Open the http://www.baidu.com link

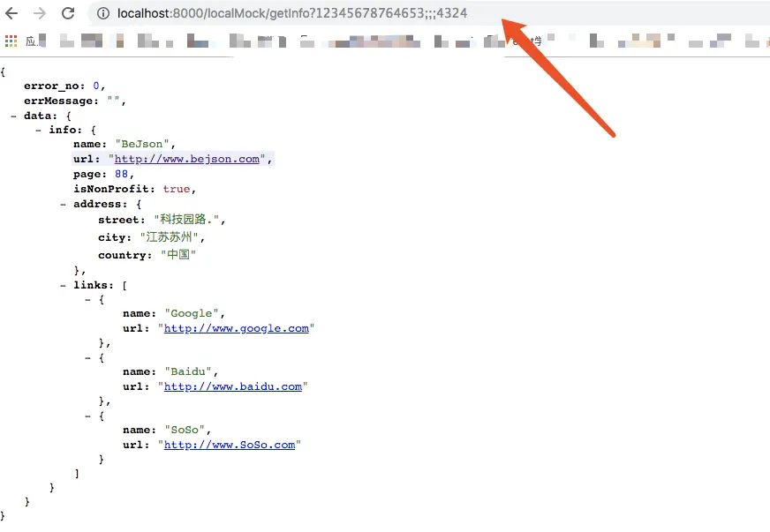click(x=233, y=386)
